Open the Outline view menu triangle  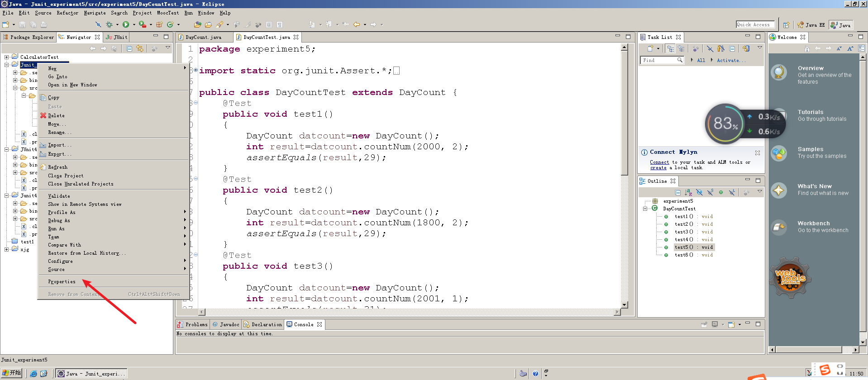pos(760,191)
